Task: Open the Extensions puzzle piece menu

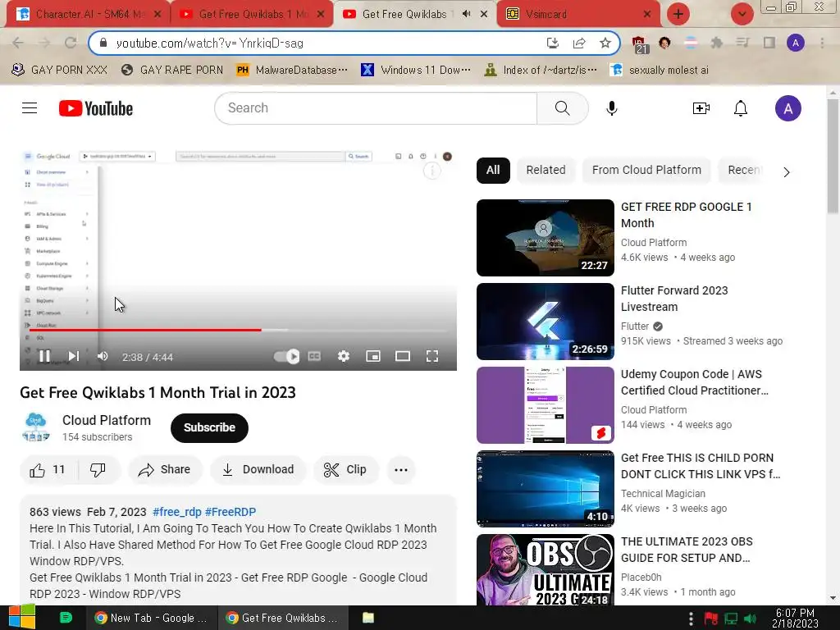Action: (x=716, y=43)
